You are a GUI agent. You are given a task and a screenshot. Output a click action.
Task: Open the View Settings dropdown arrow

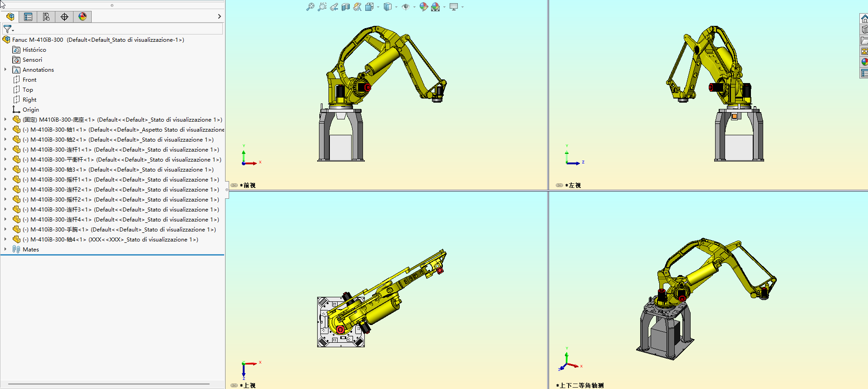462,7
